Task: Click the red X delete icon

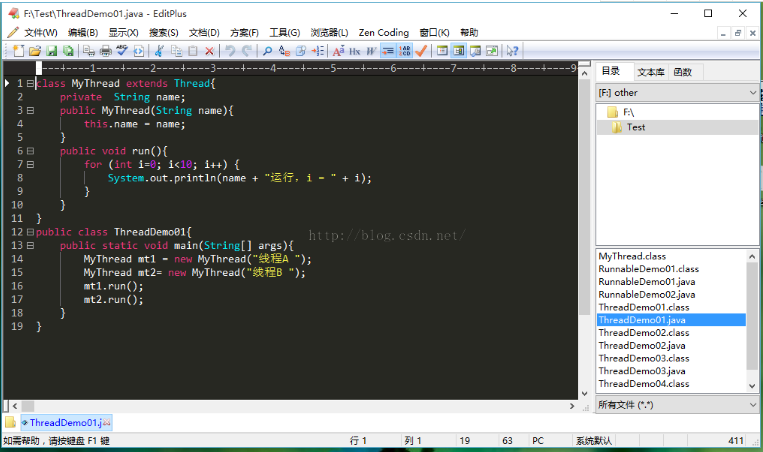Action: (209, 50)
